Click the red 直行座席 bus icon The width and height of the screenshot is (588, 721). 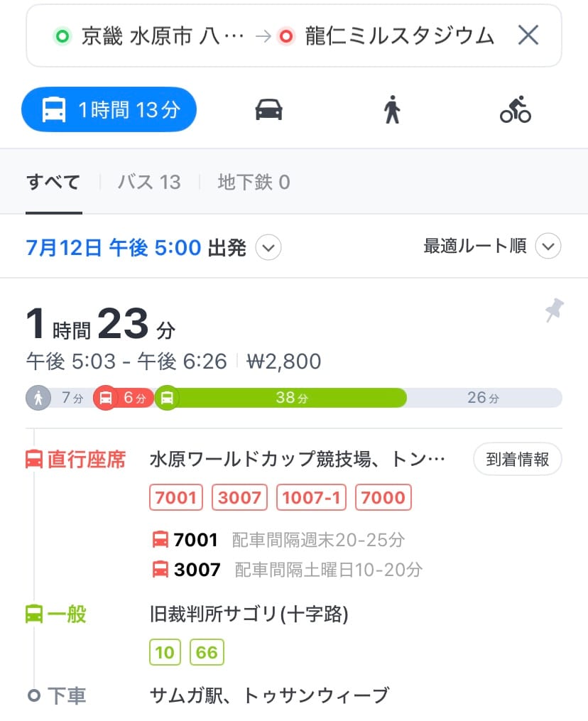pos(34,460)
